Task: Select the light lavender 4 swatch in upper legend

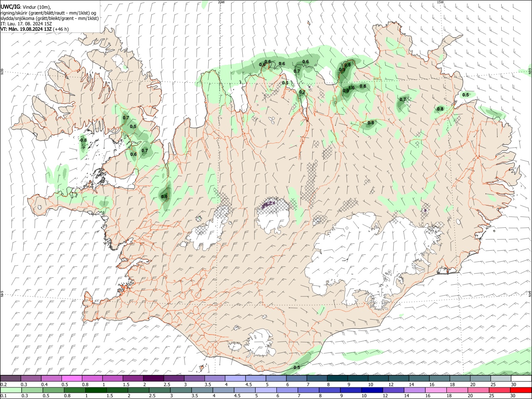Action: pos(235,378)
